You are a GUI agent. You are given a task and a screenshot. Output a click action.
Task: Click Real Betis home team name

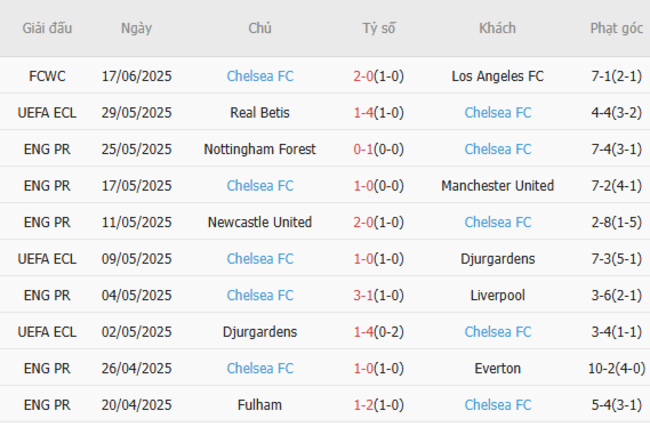[260, 113]
